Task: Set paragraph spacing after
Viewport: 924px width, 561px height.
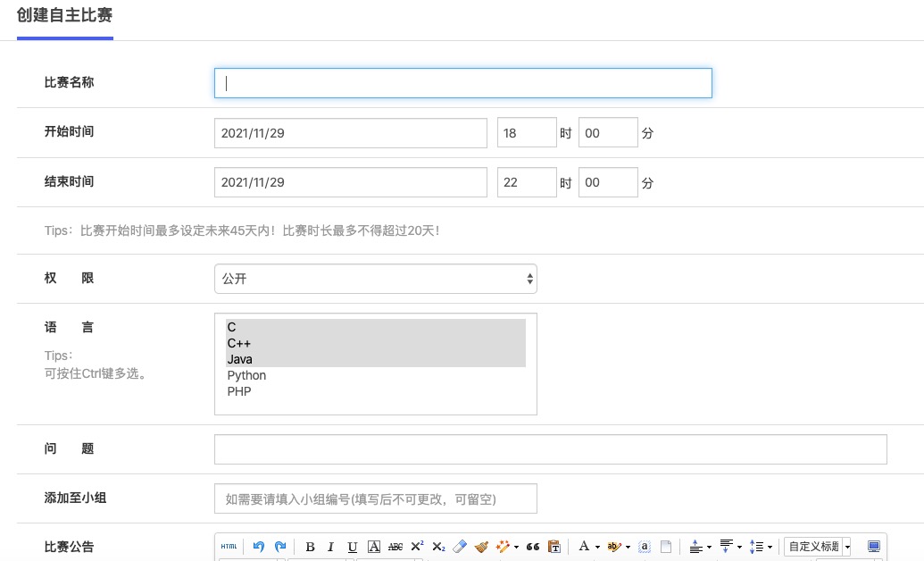Action: tap(726, 546)
